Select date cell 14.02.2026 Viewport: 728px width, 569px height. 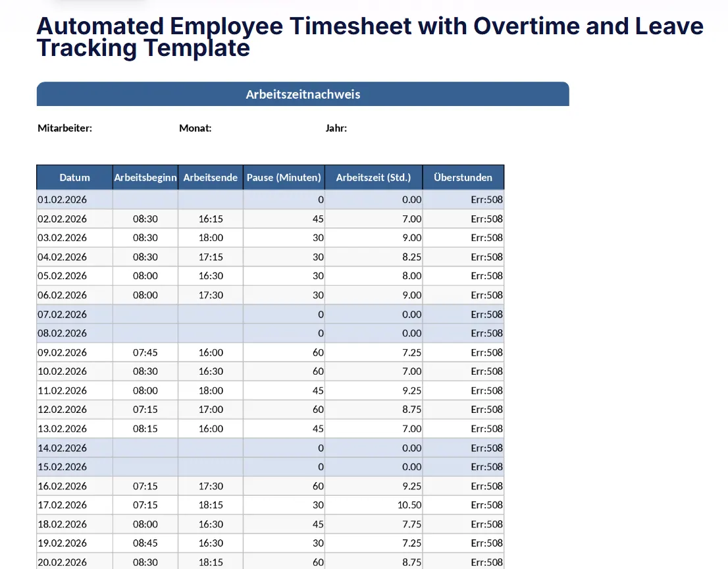(x=75, y=448)
